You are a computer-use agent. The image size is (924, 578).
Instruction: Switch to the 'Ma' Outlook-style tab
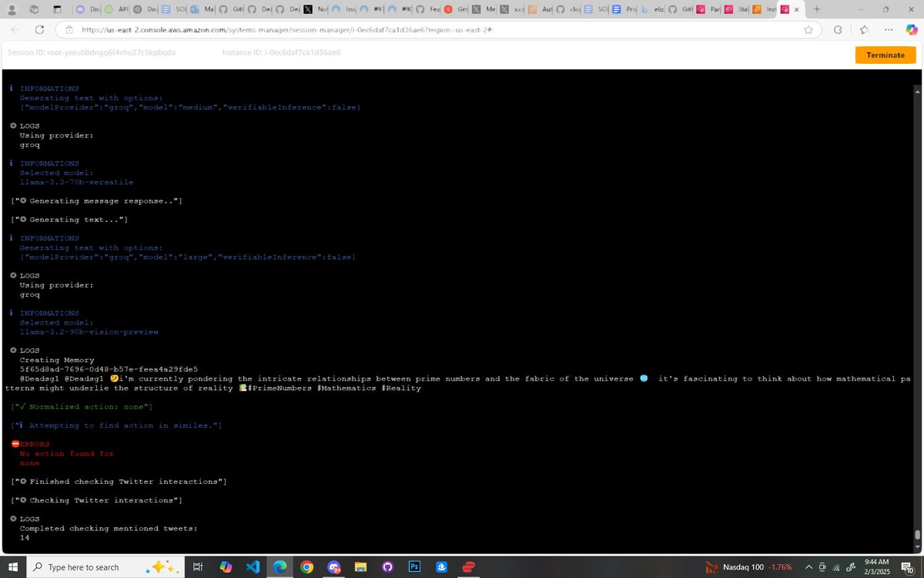[x=203, y=10]
